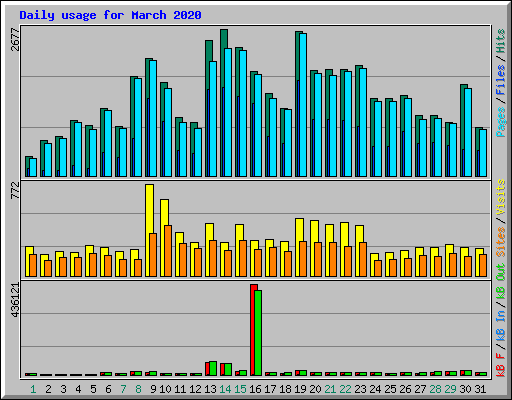Click day 2 on the x-axis
The image size is (512, 400).
[x=48, y=389]
